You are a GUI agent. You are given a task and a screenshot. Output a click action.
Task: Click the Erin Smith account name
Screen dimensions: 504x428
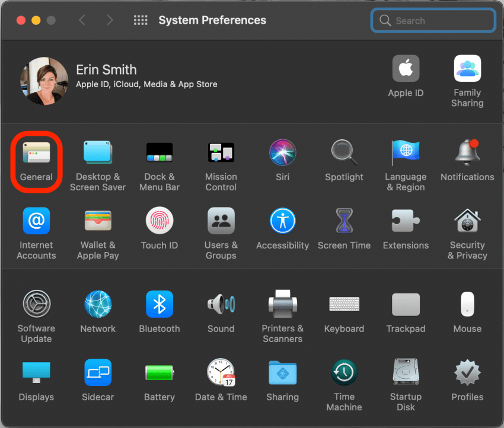[x=106, y=70]
